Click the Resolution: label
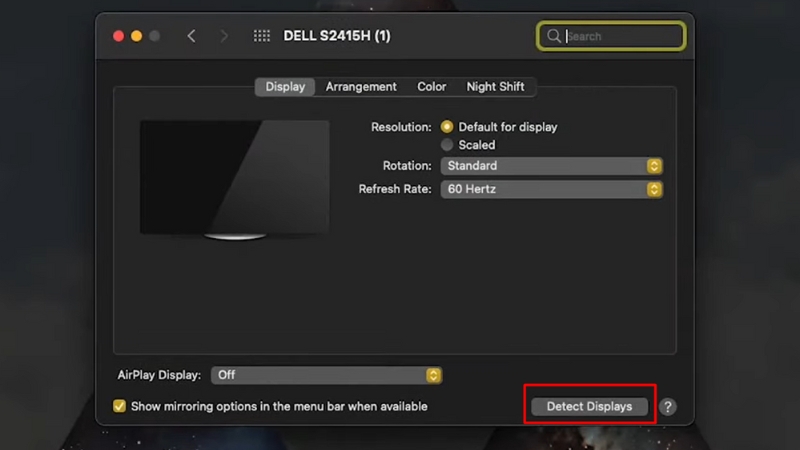 coord(401,127)
